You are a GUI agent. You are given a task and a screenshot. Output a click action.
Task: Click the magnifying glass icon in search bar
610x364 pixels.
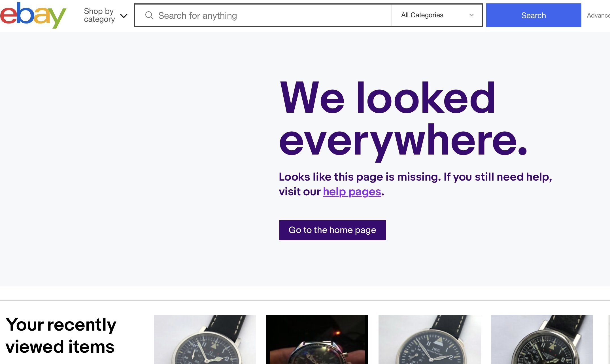click(x=149, y=15)
